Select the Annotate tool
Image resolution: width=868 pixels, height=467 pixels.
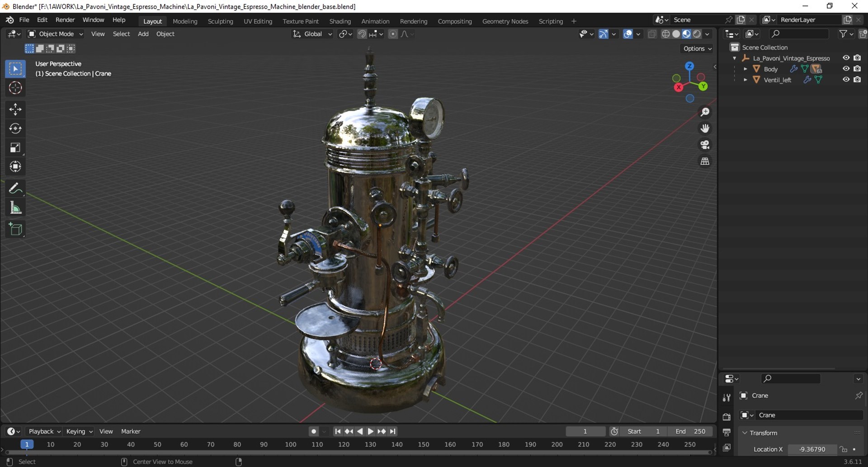tap(15, 188)
